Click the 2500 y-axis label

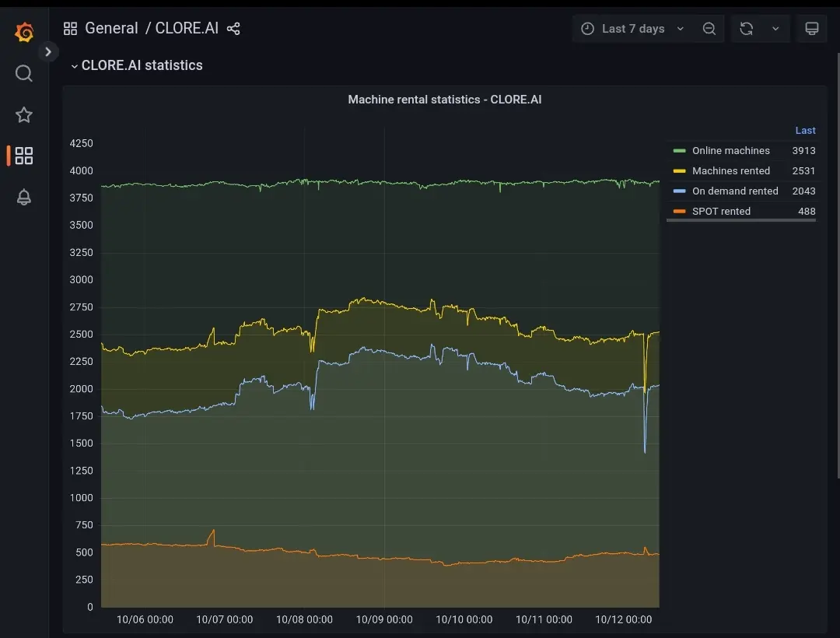[x=82, y=335]
